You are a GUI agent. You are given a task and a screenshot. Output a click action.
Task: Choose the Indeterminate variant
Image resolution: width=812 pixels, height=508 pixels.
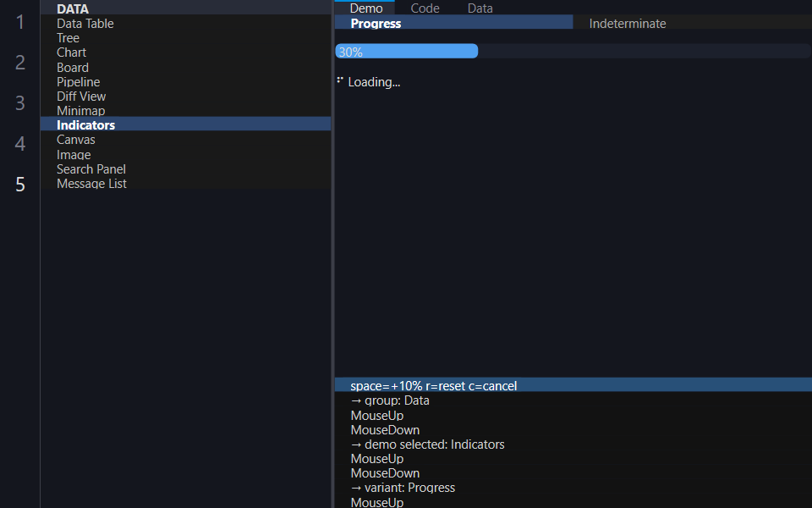pos(693,23)
